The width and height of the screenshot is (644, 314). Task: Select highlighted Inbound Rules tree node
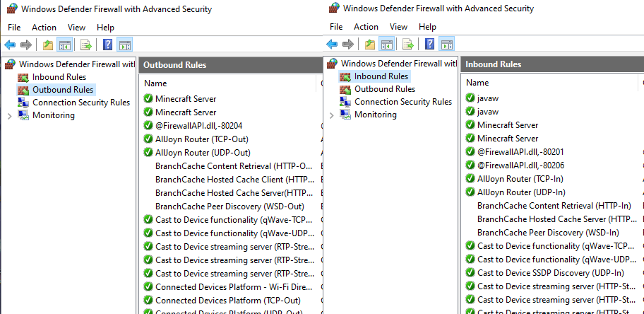point(381,76)
